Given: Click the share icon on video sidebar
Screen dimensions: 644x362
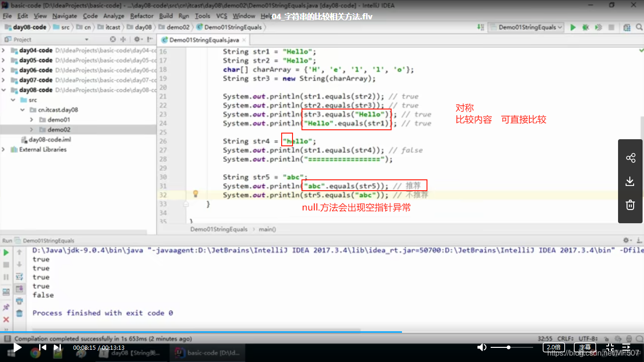Looking at the screenshot, I should (631, 158).
